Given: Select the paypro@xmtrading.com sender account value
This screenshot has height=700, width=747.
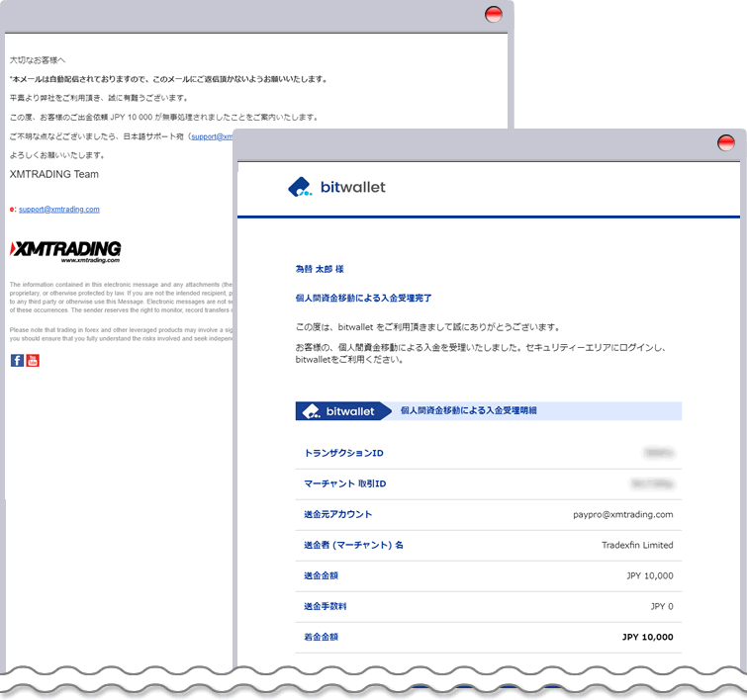Looking at the screenshot, I should click(622, 514).
